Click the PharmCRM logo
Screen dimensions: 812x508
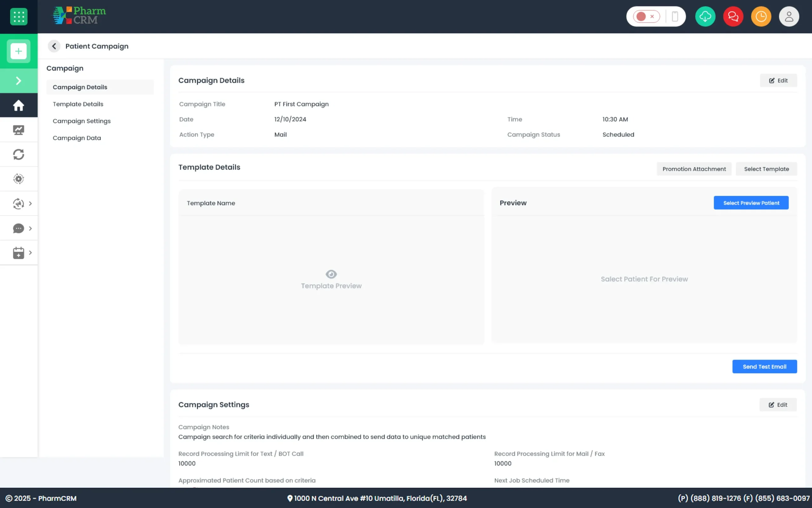click(x=79, y=16)
